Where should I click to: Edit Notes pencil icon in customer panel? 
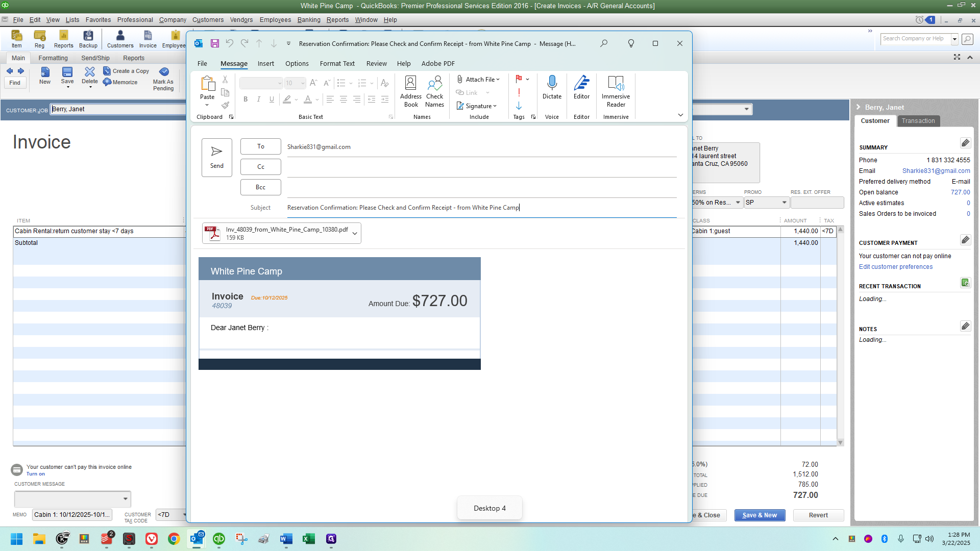tap(965, 326)
